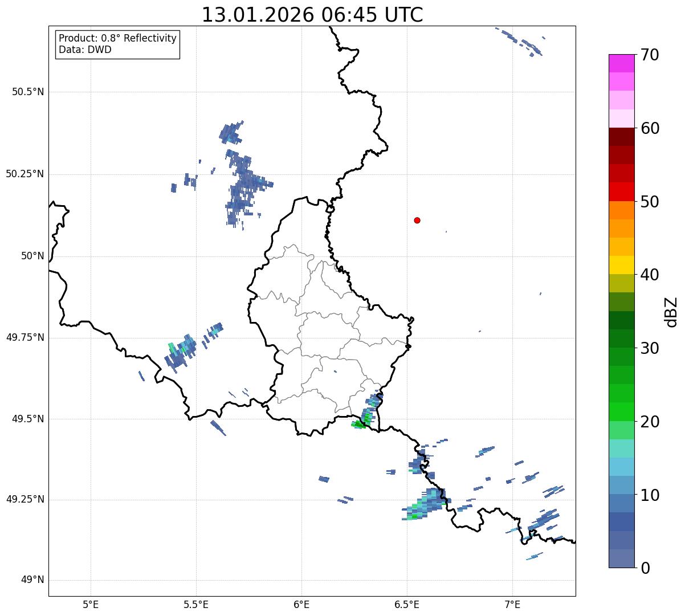Click the green echo on Luxembourg's southern border
The height and width of the screenshot is (616, 685).
[x=360, y=423]
